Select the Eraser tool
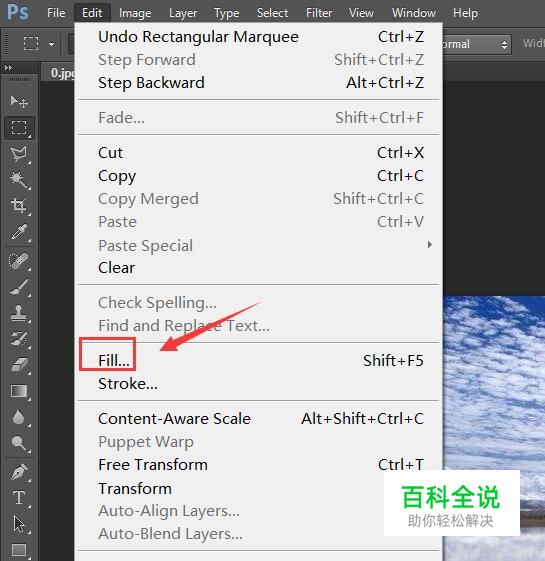Image resolution: width=545 pixels, height=561 pixels. click(x=19, y=365)
